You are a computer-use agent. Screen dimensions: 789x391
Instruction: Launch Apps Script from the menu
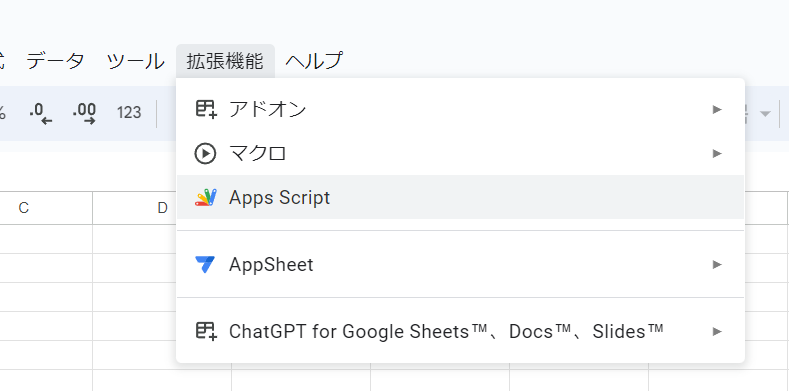click(460, 197)
